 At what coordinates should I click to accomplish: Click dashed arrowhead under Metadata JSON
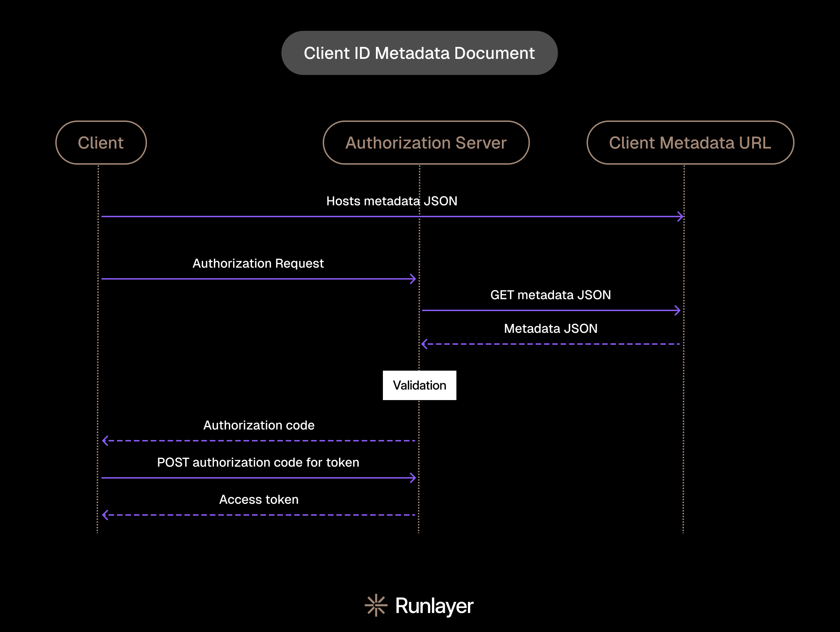point(425,344)
